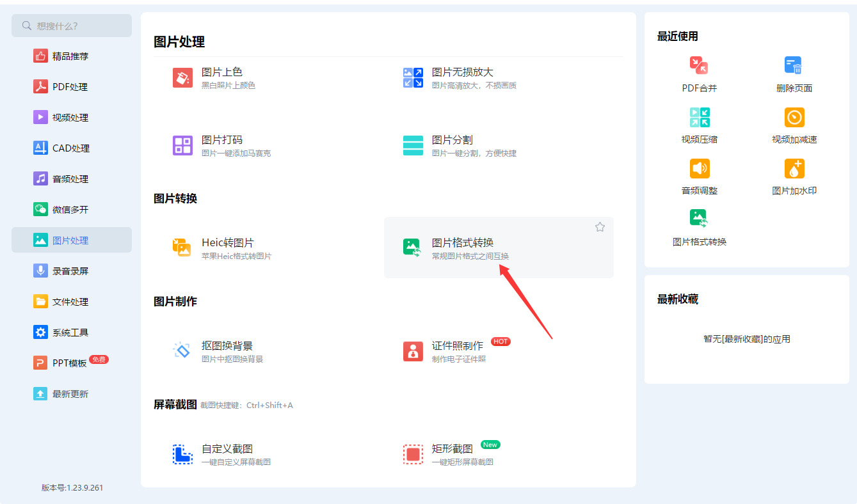
Task: Go to 微信多开 in sidebar
Action: (72, 210)
